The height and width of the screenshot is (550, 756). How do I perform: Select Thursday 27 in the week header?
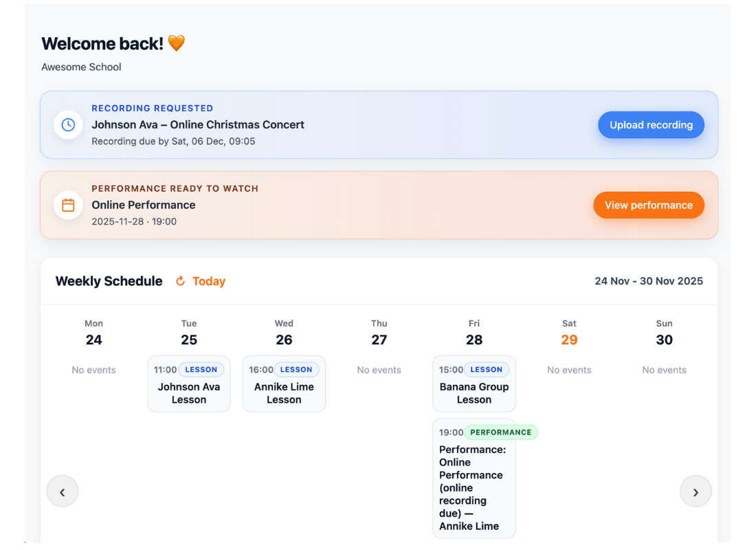coord(379,340)
